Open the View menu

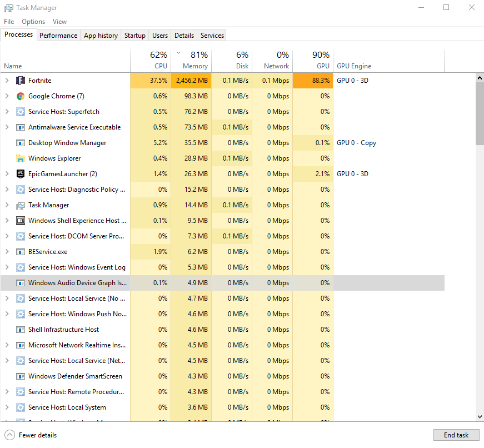click(x=59, y=22)
